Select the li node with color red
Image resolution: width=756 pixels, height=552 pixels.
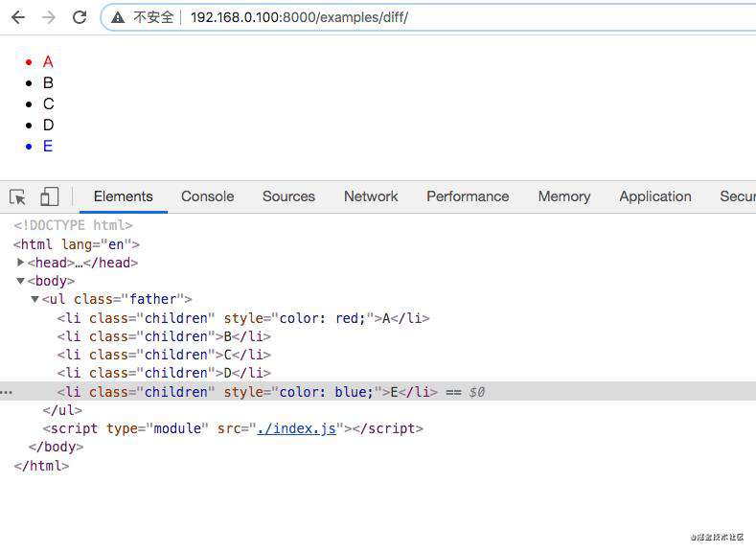coord(243,318)
